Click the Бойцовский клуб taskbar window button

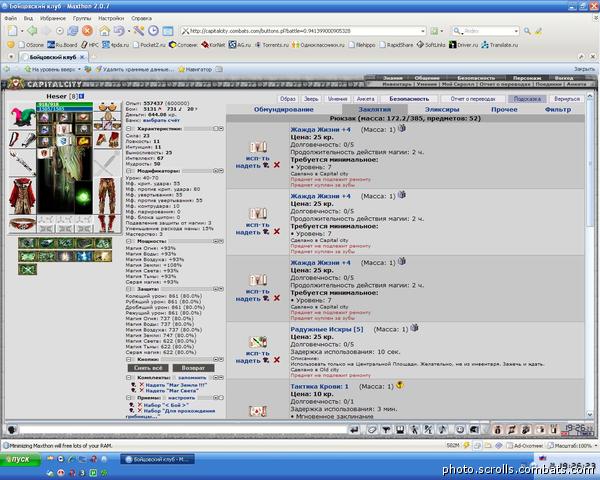point(157,459)
